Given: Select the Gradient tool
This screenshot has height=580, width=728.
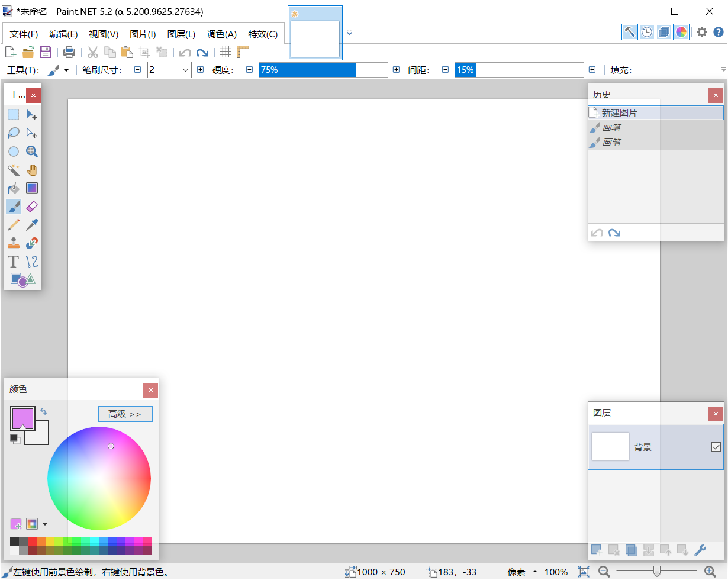Looking at the screenshot, I should [32, 188].
